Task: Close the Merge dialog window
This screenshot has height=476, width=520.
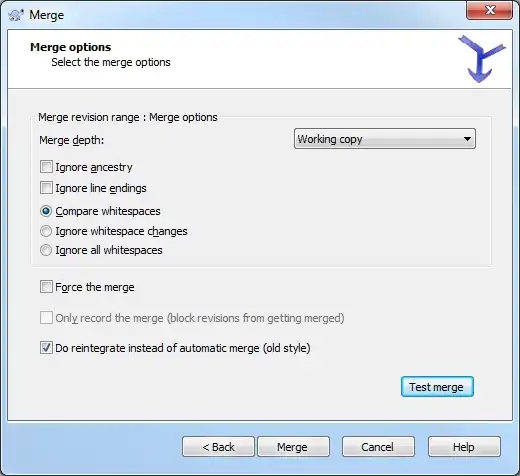Action: (489, 10)
